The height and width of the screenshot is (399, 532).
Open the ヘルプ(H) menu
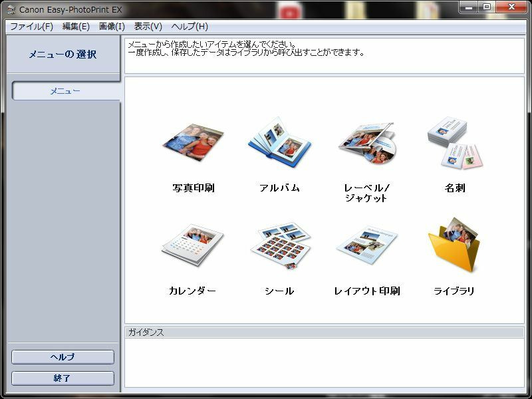click(x=190, y=27)
